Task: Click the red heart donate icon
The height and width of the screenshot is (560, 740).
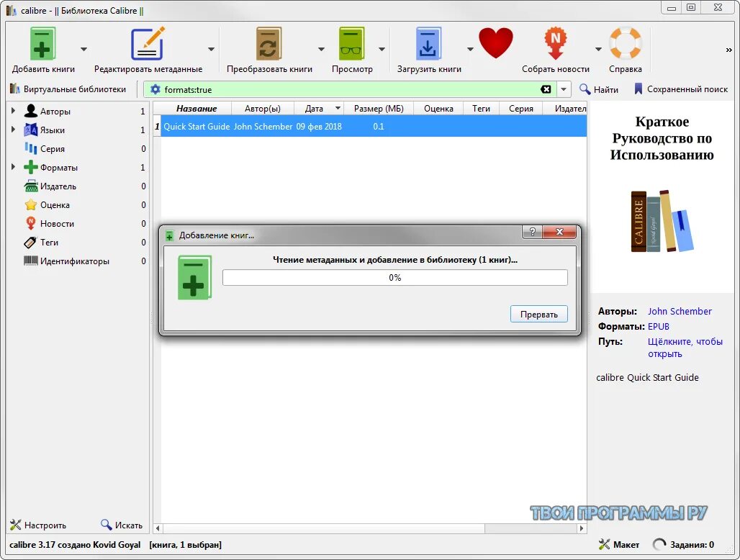Action: (495, 42)
